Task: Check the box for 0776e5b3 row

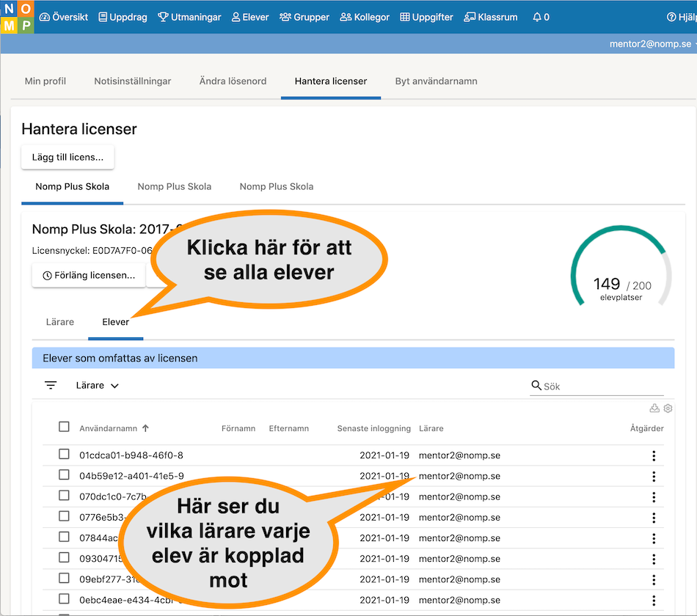Action: 64,516
